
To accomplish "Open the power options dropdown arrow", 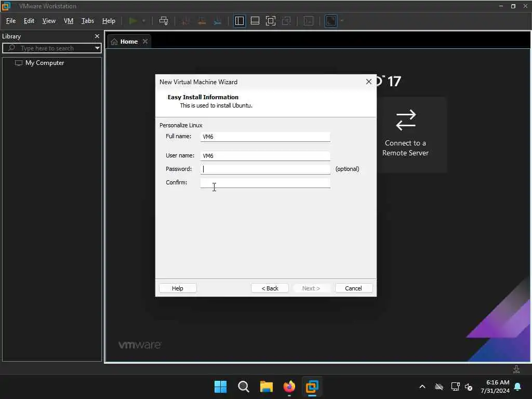I will pyautogui.click(x=144, y=21).
